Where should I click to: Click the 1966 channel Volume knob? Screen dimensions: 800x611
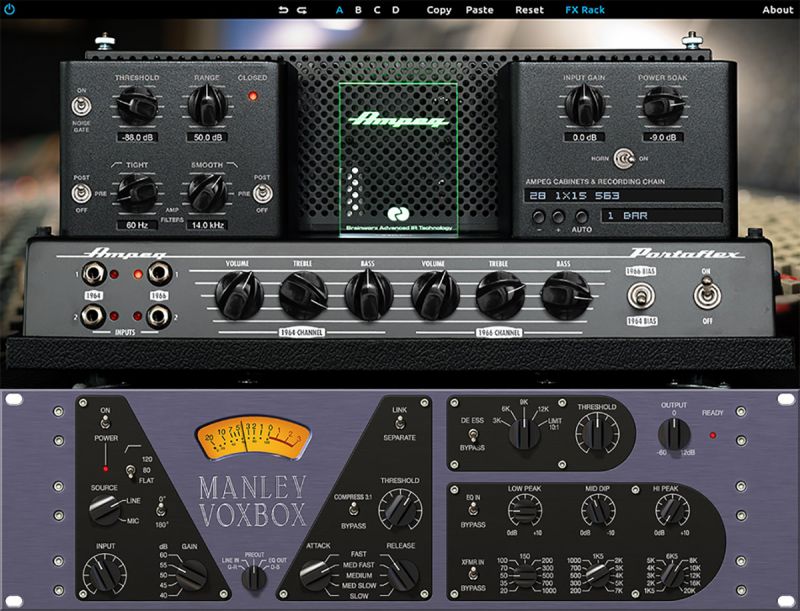435,296
